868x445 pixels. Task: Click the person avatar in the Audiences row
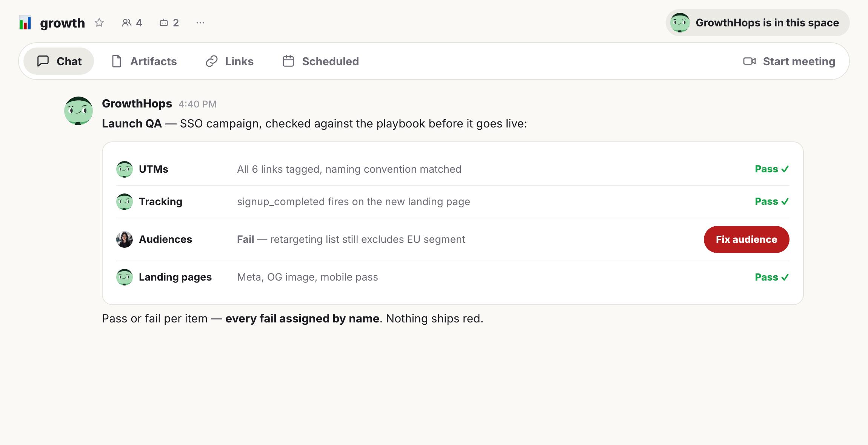pyautogui.click(x=124, y=239)
